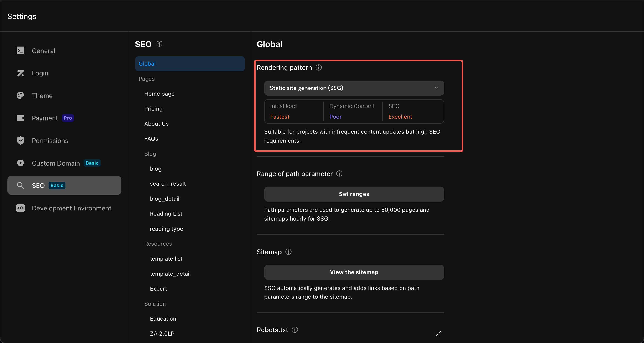Viewport: 644px width, 343px height.
Task: Show info icon next to Robots.txt
Action: pos(295,330)
